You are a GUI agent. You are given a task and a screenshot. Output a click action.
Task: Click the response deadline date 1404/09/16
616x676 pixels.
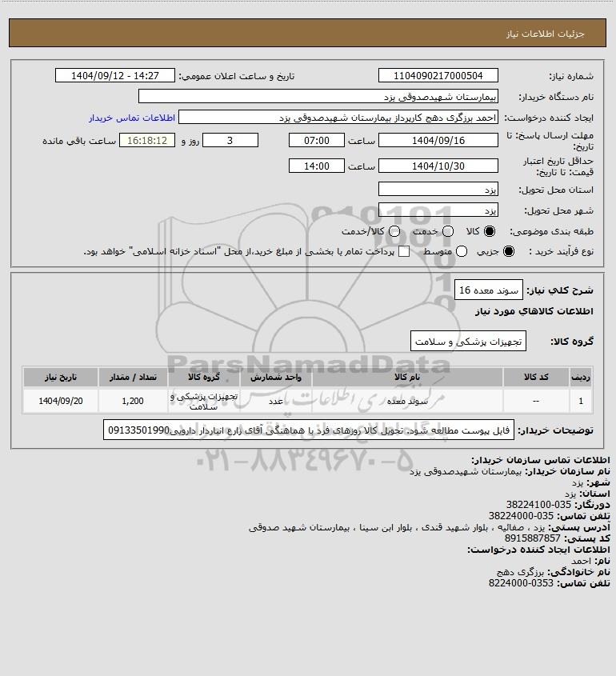(x=438, y=140)
